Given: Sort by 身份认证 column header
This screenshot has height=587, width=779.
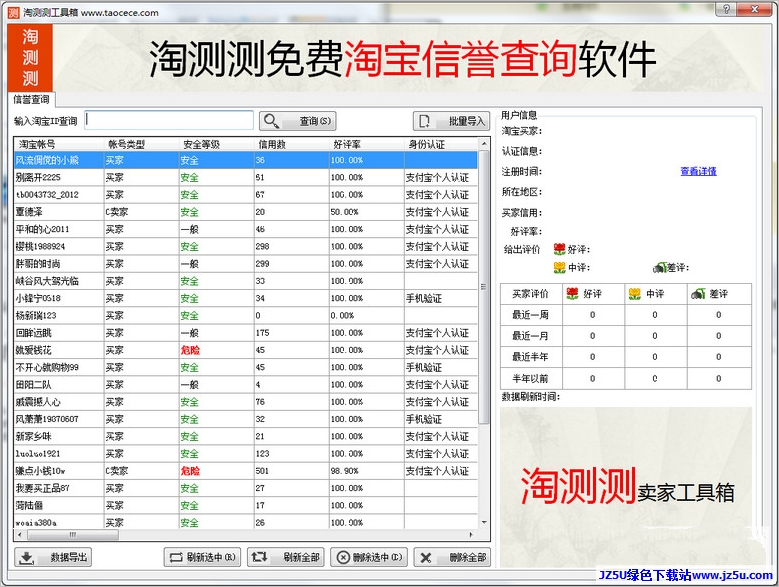Looking at the screenshot, I should 441,144.
